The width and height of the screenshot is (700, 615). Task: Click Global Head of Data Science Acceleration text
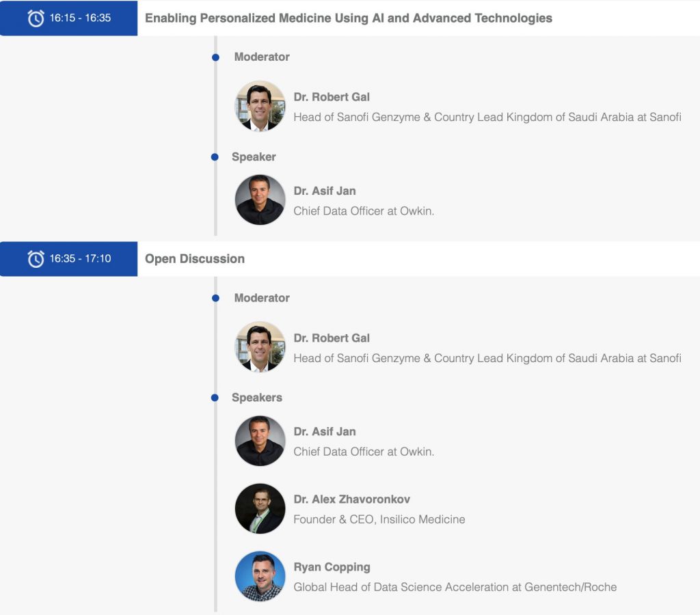pos(455,587)
